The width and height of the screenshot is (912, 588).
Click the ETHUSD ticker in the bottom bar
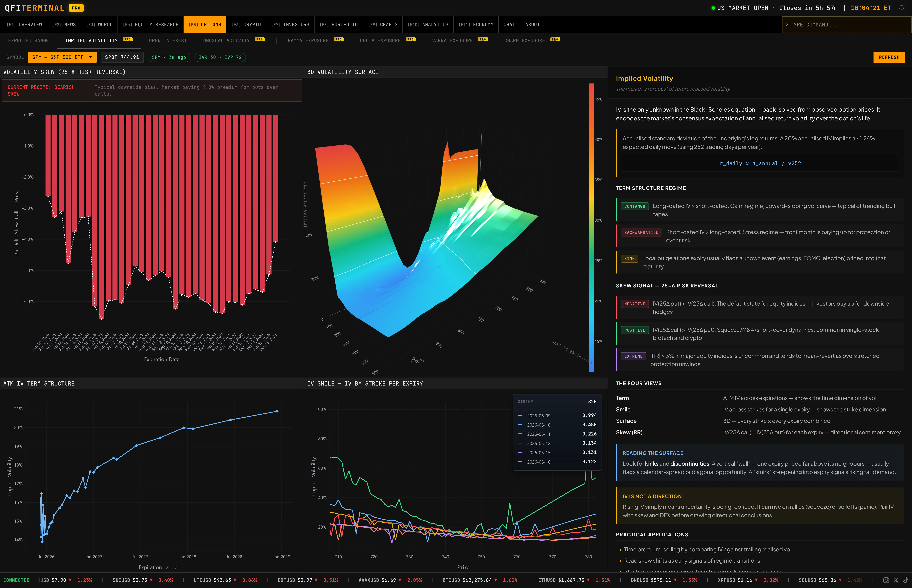(574, 580)
